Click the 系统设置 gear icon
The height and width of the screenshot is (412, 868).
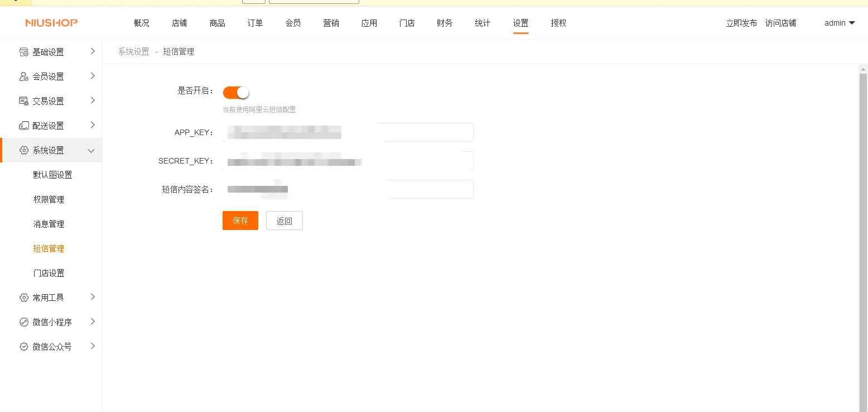[24, 150]
